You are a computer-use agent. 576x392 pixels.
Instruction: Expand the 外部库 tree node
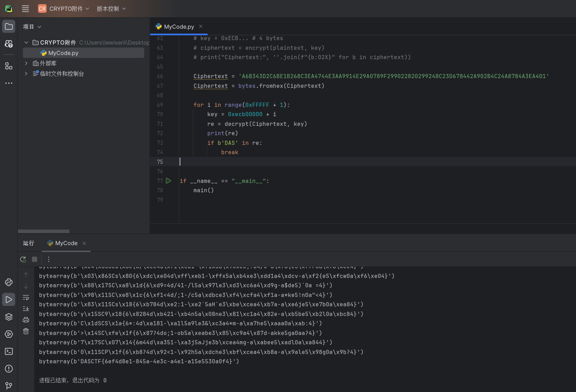(x=26, y=63)
